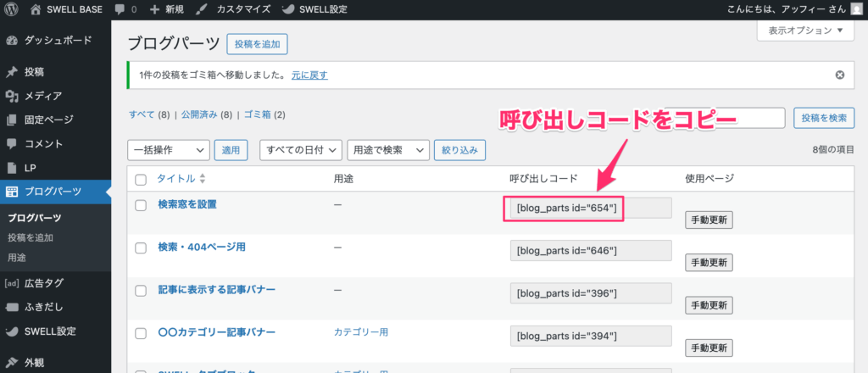
Task: Click the pushpin icon for Posts
Action: (x=12, y=72)
